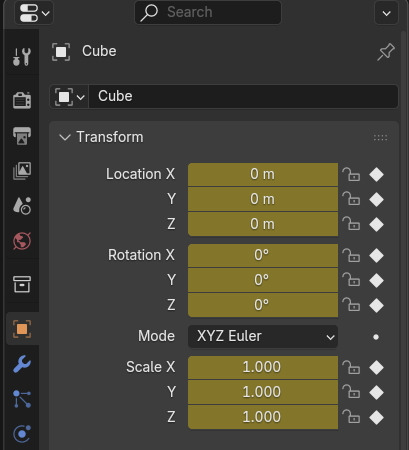Lock the Rotation Y axis
This screenshot has width=409, height=450.
(351, 280)
